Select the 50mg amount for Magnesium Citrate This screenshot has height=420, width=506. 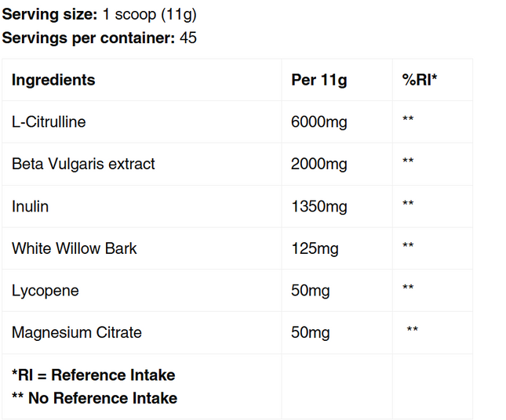click(310, 332)
